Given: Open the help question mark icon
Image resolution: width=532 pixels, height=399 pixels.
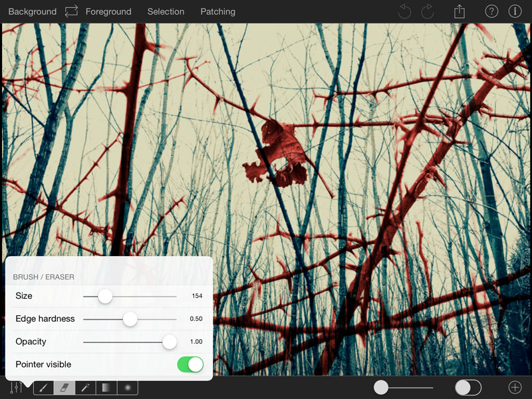Looking at the screenshot, I should tap(491, 11).
